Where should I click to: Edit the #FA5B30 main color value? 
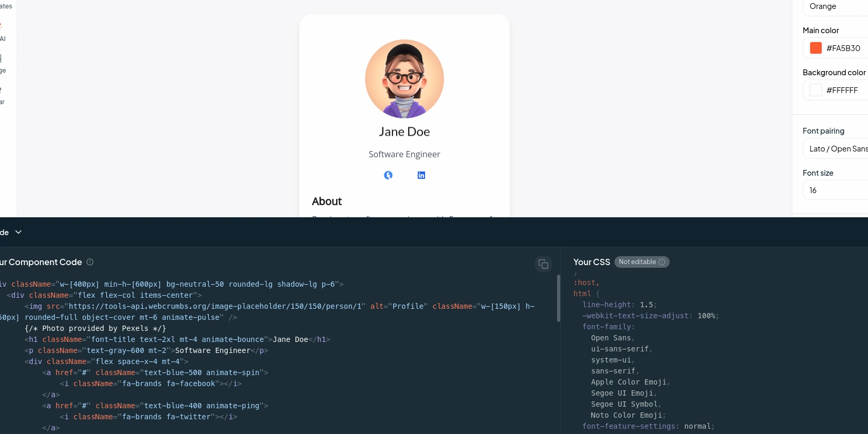843,48
